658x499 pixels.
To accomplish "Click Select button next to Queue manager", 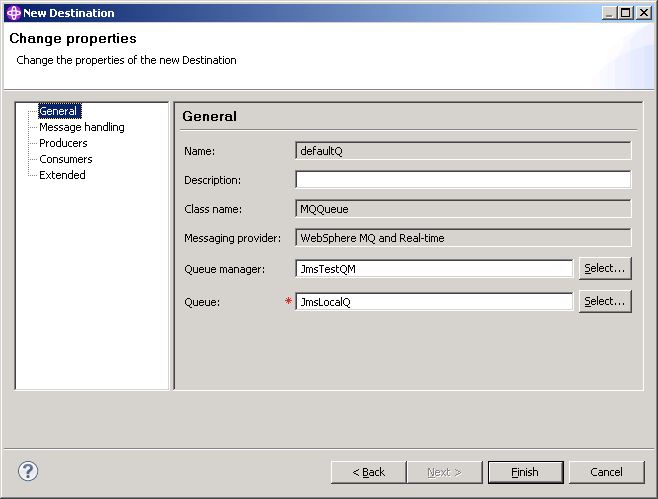I will pos(605,268).
